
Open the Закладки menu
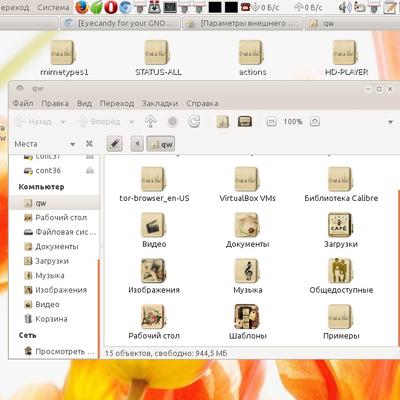pos(160,104)
